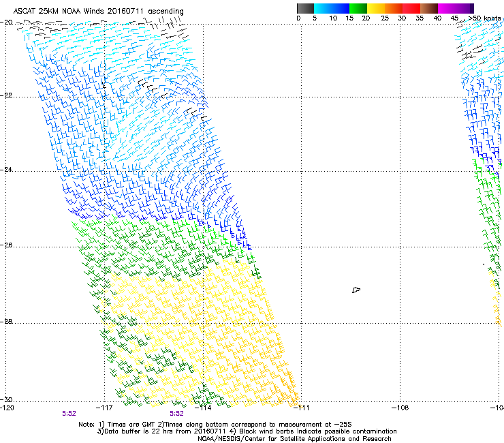Click the '>50 knots' legend label
Viewport: 504px width, 443px height.
click(x=484, y=18)
